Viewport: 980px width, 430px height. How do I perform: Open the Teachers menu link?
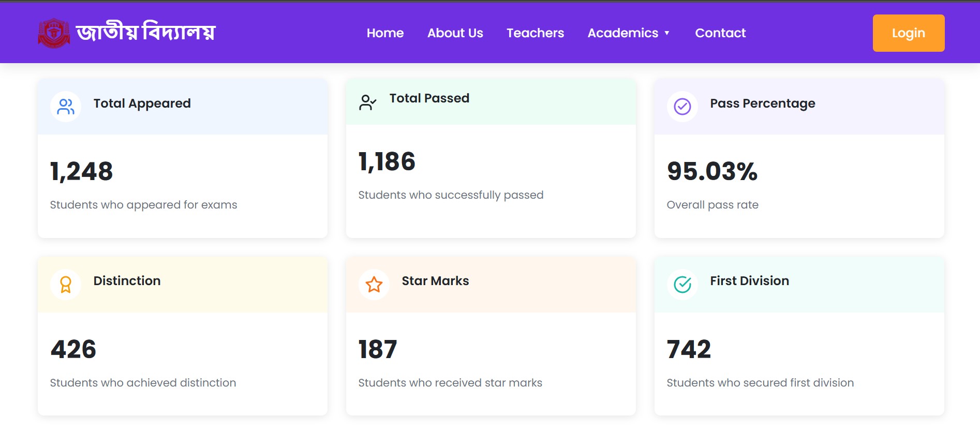pos(535,33)
